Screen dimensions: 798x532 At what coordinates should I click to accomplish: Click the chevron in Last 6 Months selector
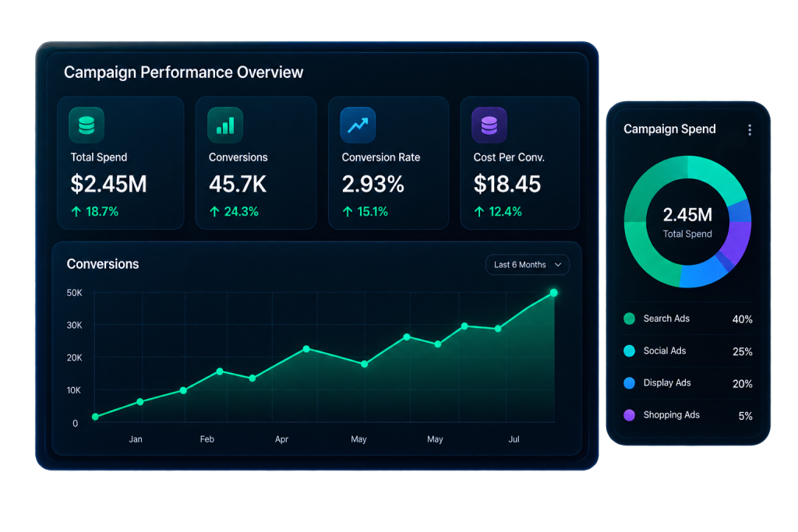(558, 265)
